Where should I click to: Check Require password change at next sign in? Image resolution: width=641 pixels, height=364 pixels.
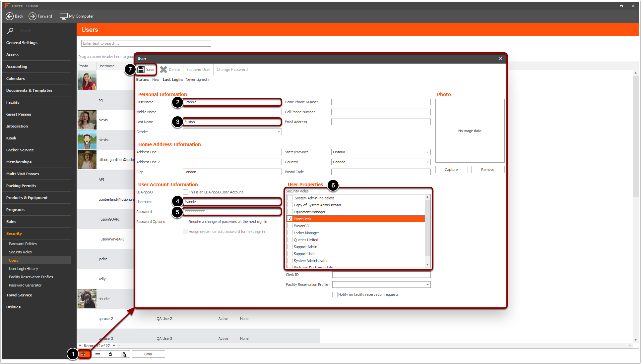click(x=185, y=222)
